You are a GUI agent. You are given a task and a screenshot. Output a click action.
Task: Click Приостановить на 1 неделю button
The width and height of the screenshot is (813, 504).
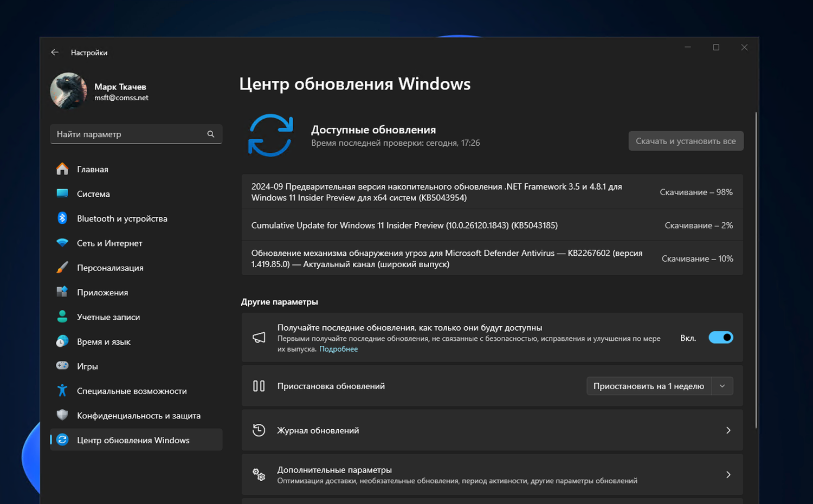[649, 386]
